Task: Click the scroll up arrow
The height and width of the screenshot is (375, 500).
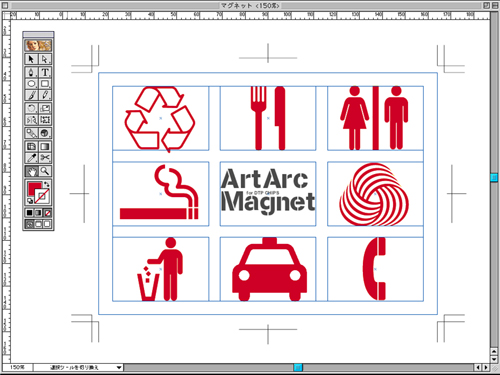Action: click(494, 351)
